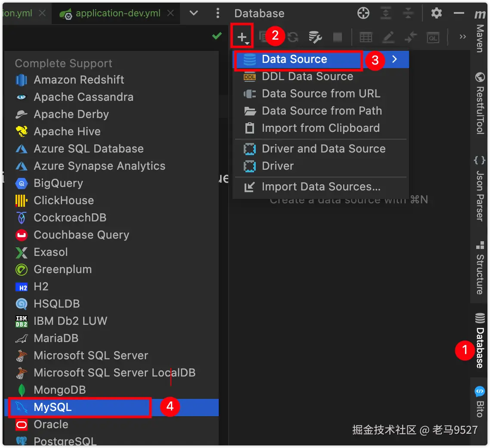
Task: Select Greenplum data source
Action: tap(112, 269)
